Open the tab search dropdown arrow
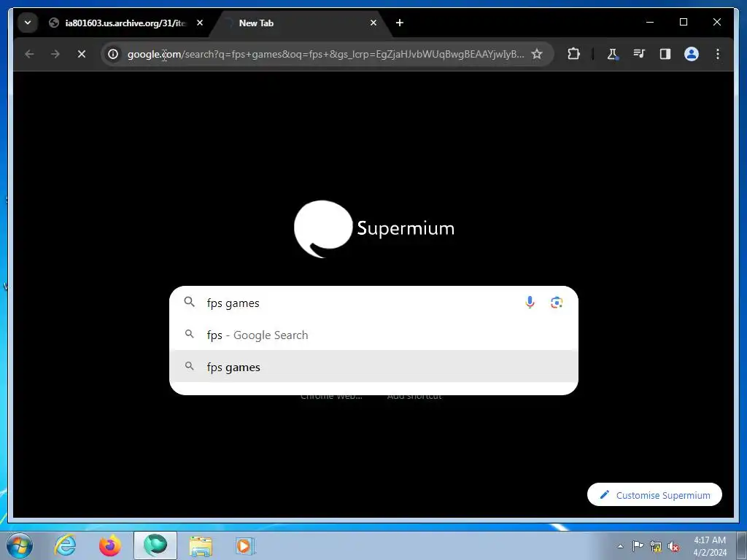The width and height of the screenshot is (747, 560). pos(28,23)
